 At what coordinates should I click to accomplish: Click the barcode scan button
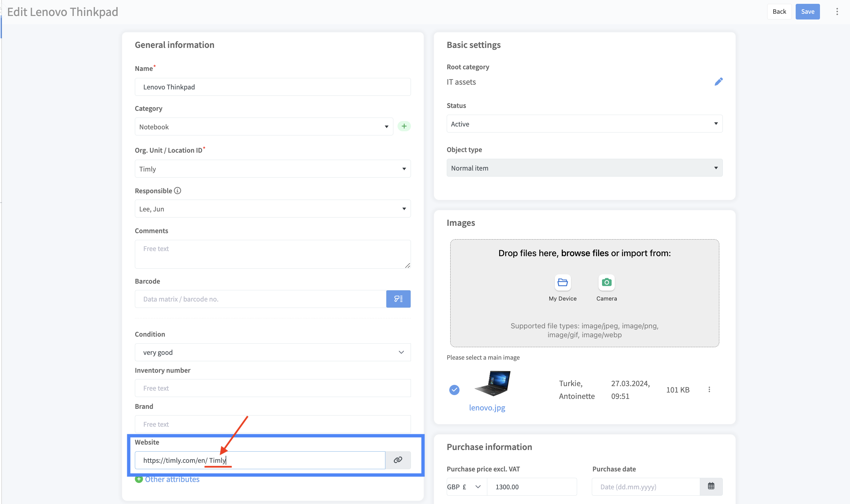tap(398, 299)
